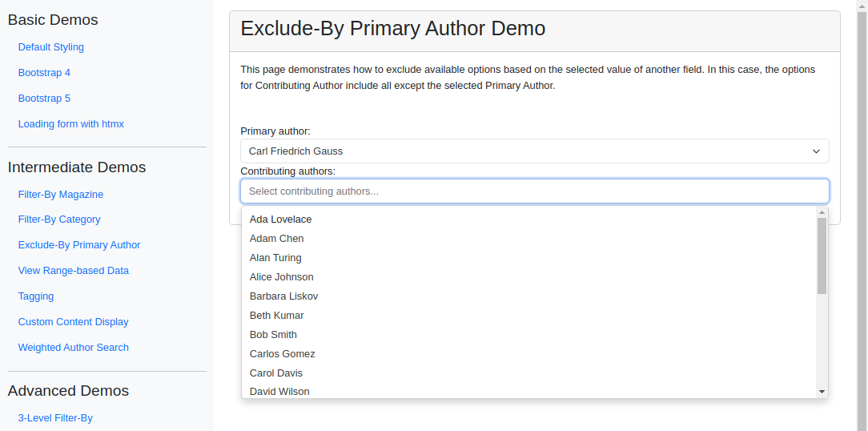Open Filter-By Category demo
The height and width of the screenshot is (431, 868).
click(59, 220)
